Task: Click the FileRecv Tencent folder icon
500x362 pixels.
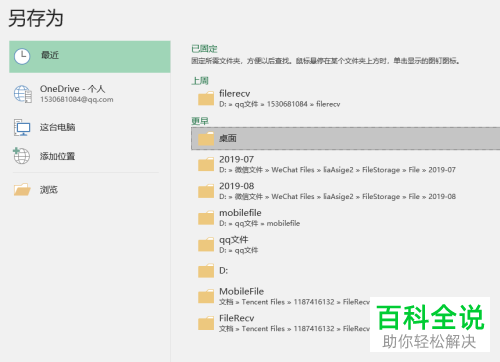Action: pos(206,323)
